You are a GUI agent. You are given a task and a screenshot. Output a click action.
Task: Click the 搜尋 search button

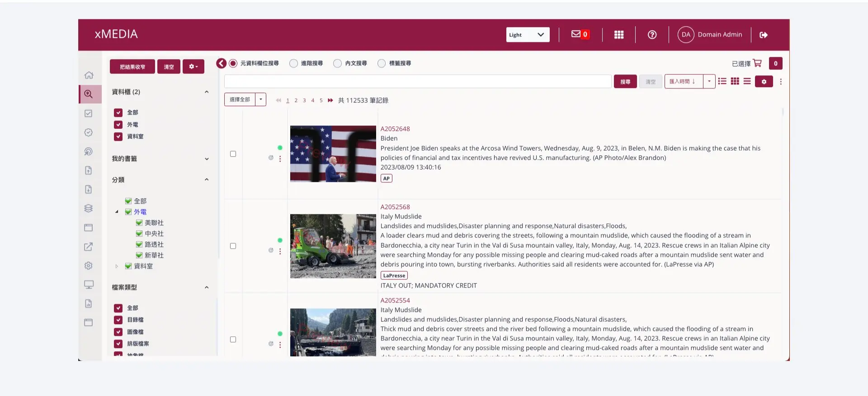[625, 82]
